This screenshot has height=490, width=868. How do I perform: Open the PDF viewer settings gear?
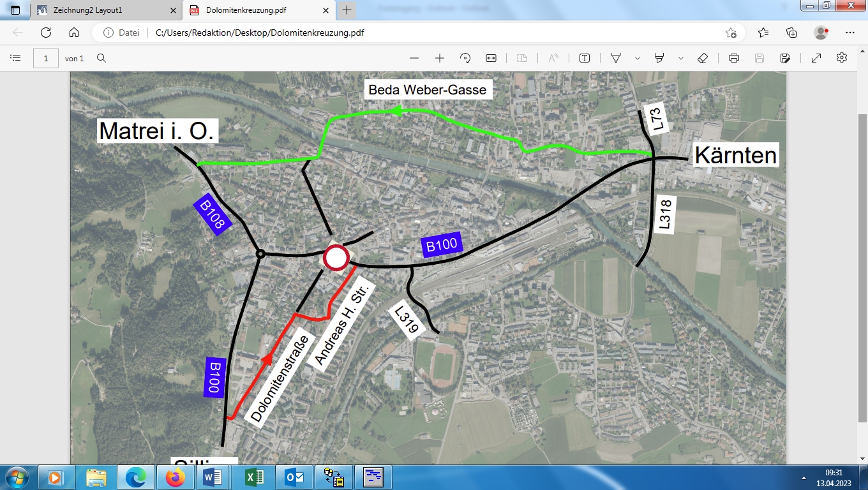(x=842, y=57)
